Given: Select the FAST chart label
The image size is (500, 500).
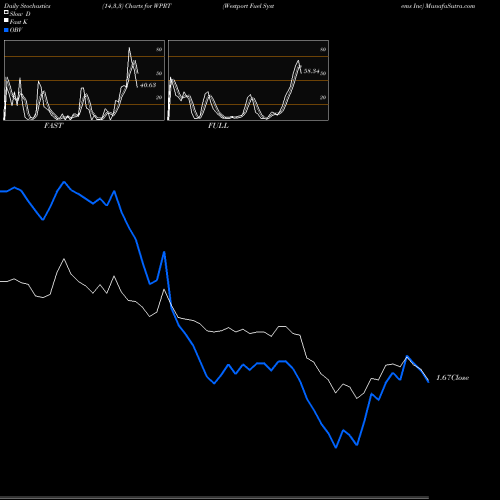Looking at the screenshot, I should pyautogui.click(x=53, y=126).
